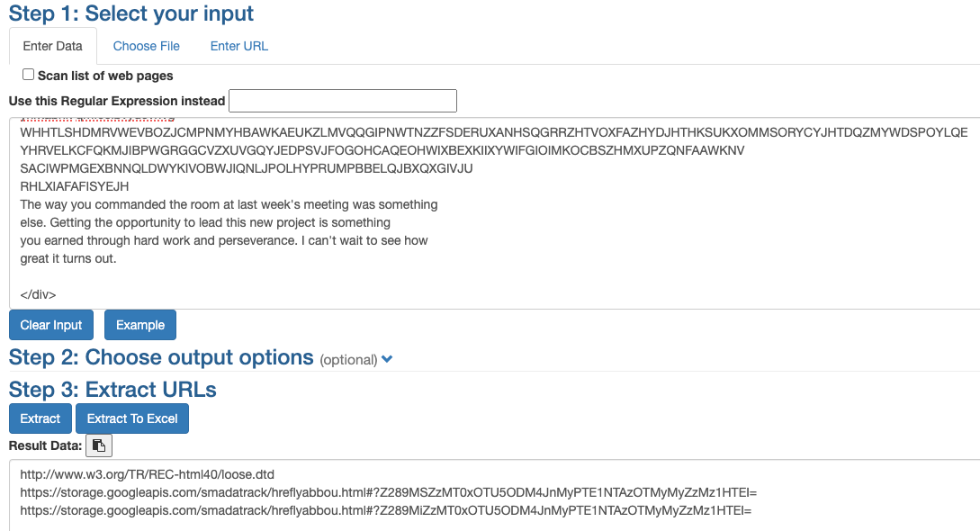
Task: Click inside the input data text area
Action: 494,213
